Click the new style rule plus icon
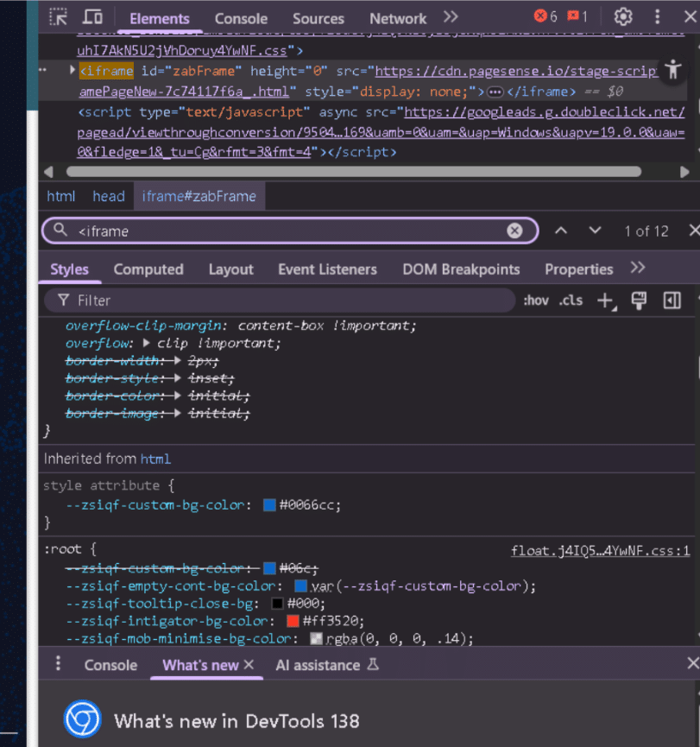 click(606, 301)
